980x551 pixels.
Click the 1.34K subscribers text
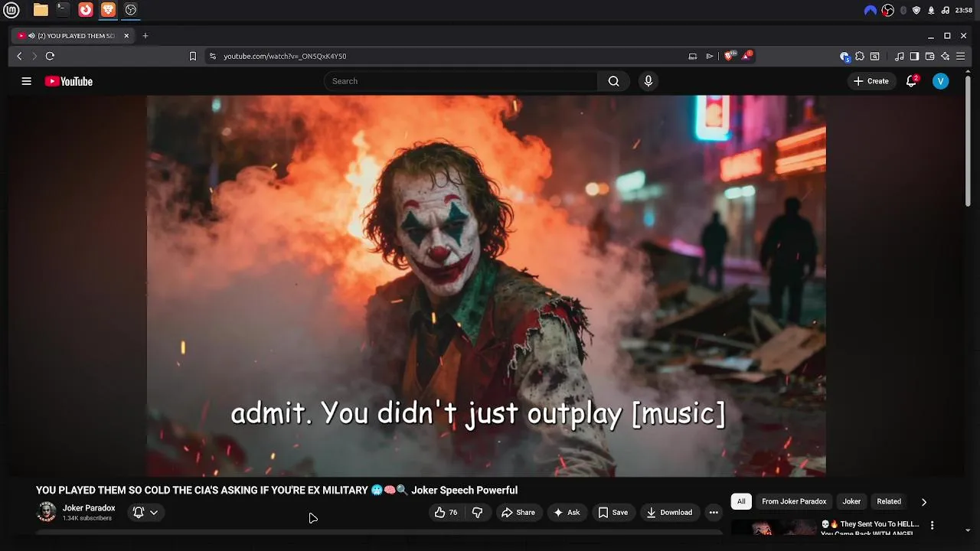87,518
